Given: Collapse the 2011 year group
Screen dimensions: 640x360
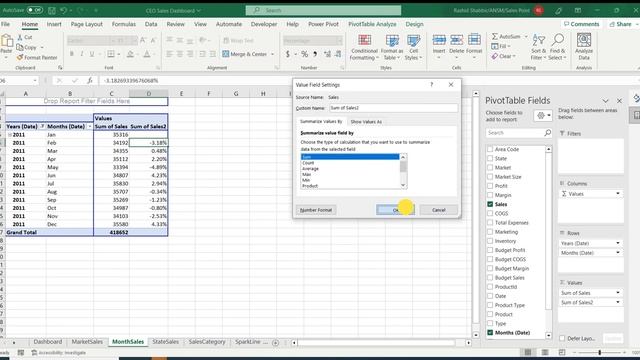Looking at the screenshot, I should coord(9,135).
